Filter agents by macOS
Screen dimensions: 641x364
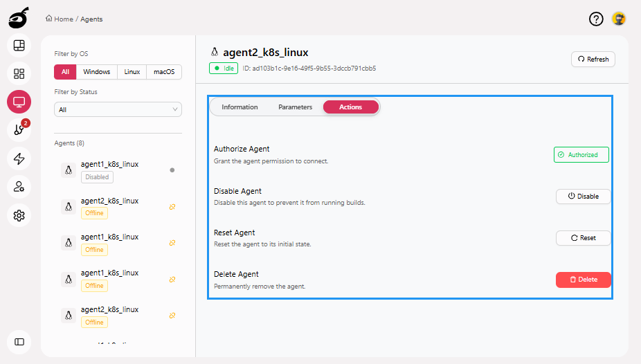click(x=164, y=72)
